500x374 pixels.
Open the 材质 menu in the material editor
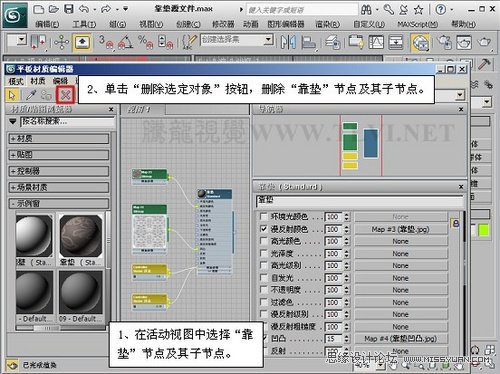[x=38, y=81]
